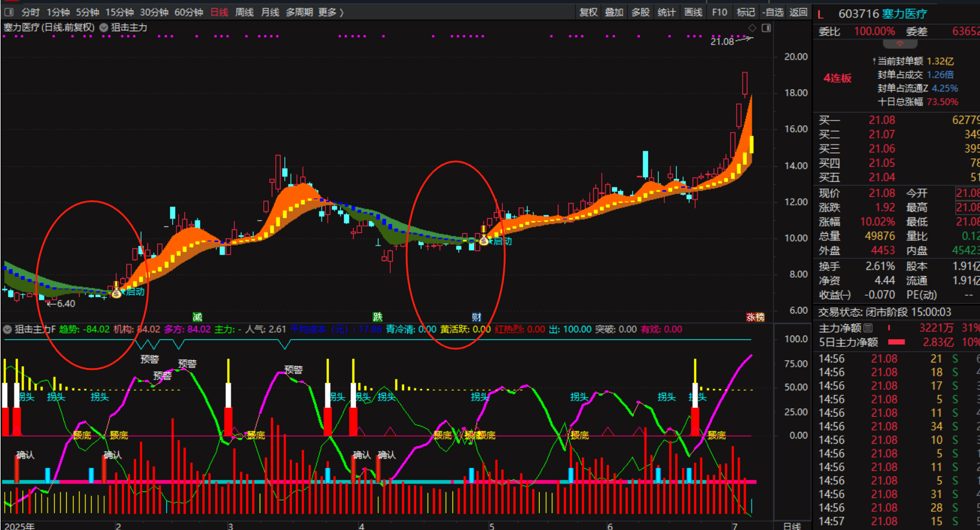
Task: Toggle 叠加 overlay comparison
Action: pyautogui.click(x=614, y=12)
